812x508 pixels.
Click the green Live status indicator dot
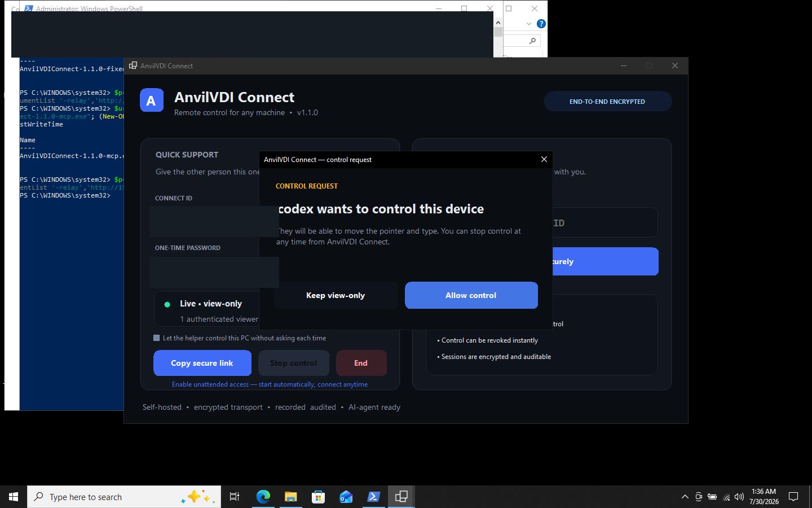(167, 304)
